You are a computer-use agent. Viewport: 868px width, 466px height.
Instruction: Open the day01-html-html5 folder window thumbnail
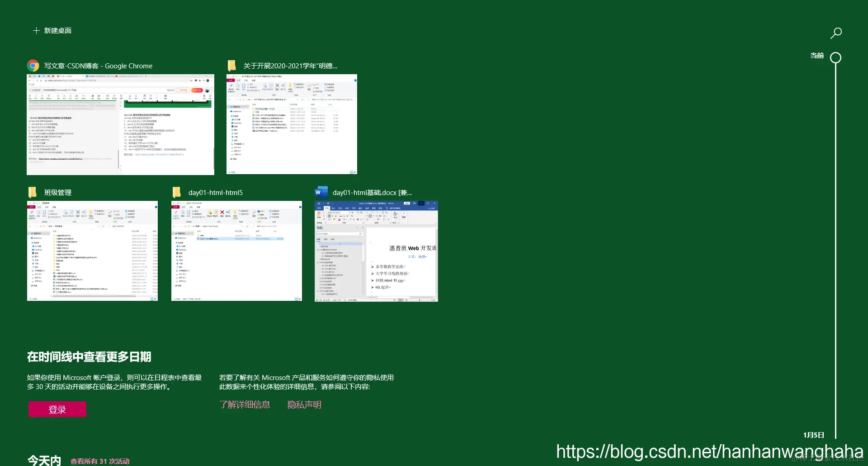236,251
